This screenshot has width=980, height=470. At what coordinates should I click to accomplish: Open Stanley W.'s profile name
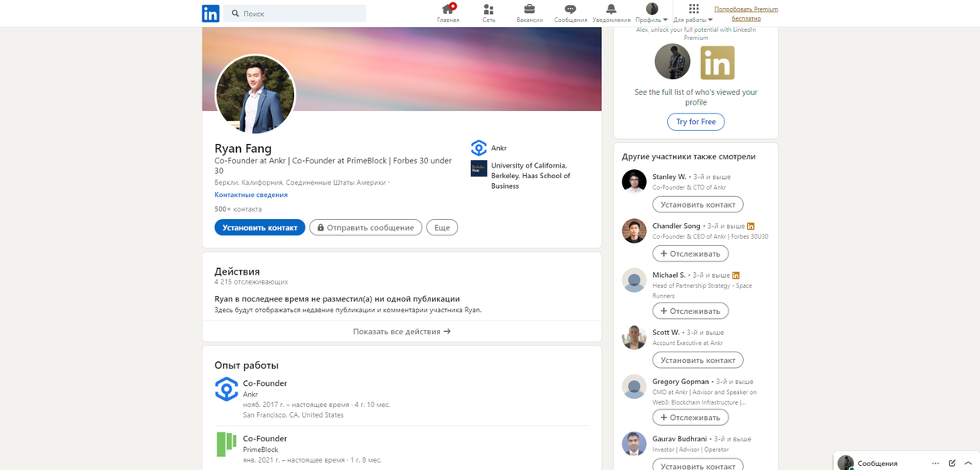[x=669, y=177]
